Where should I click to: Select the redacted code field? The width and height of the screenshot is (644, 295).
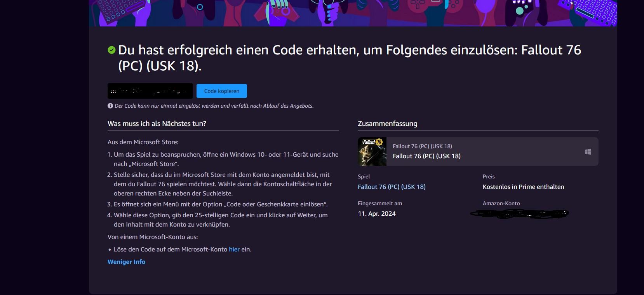pyautogui.click(x=150, y=91)
